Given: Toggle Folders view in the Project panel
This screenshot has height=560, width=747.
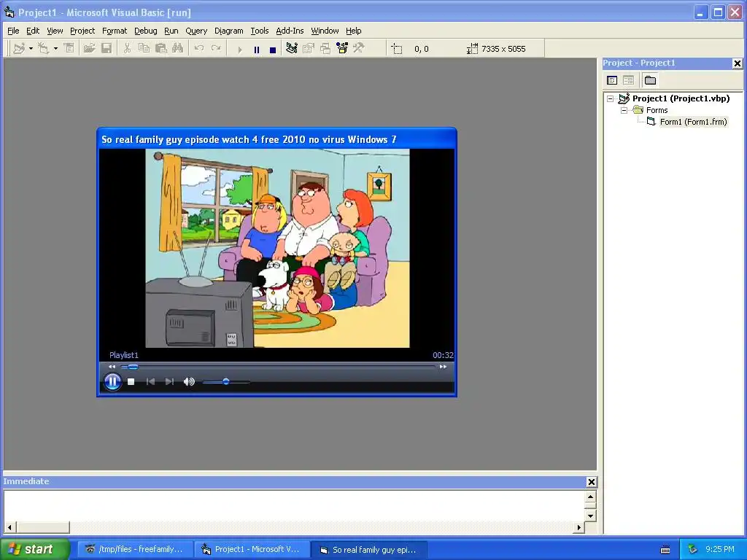Looking at the screenshot, I should pos(650,80).
